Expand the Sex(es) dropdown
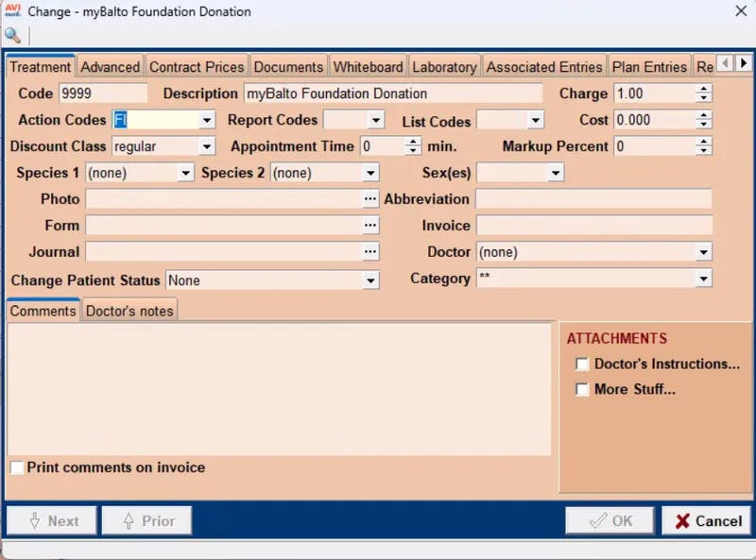 (556, 173)
